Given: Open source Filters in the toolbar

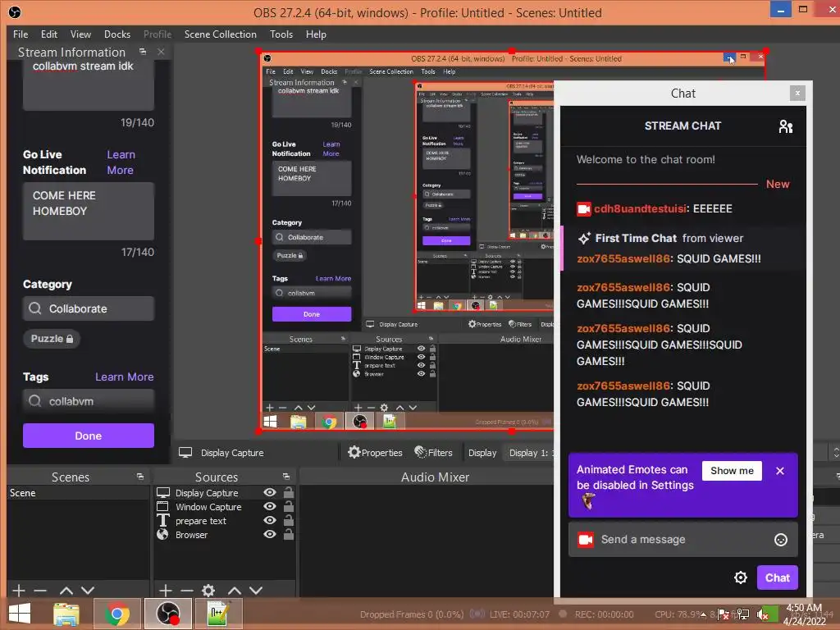Looking at the screenshot, I should [433, 453].
